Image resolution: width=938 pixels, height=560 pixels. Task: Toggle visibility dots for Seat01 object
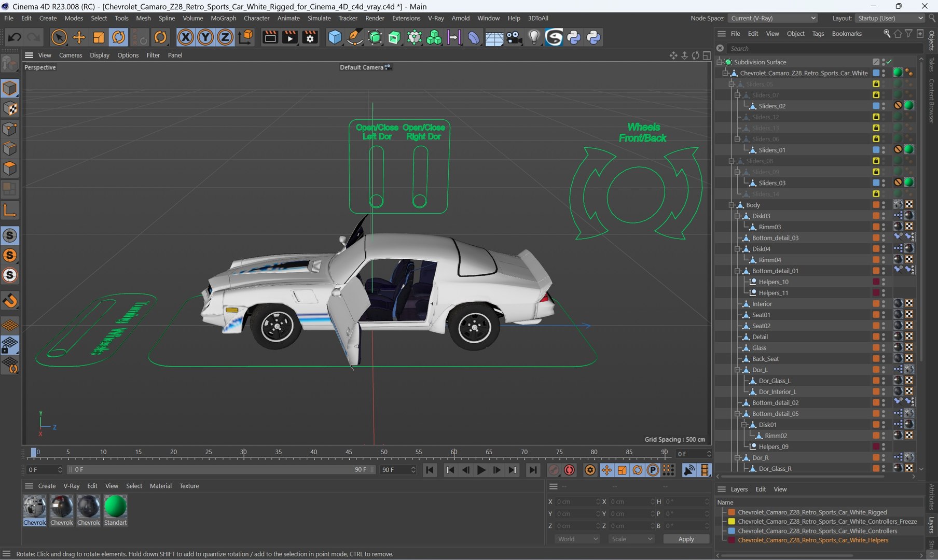pos(884,315)
